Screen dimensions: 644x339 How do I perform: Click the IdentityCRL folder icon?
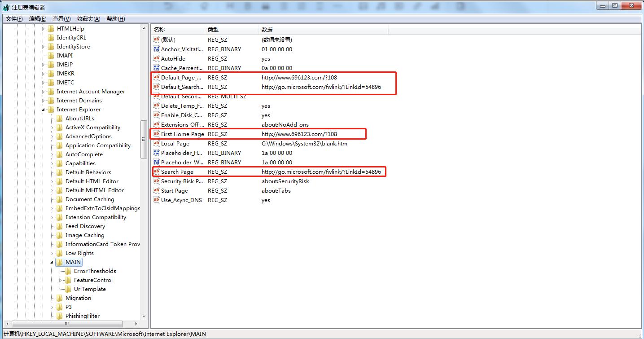click(x=51, y=37)
